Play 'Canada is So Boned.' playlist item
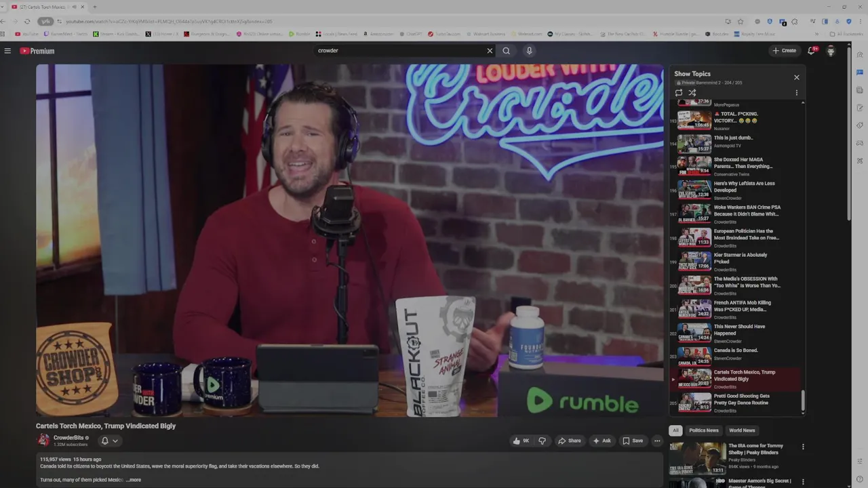 (x=735, y=355)
